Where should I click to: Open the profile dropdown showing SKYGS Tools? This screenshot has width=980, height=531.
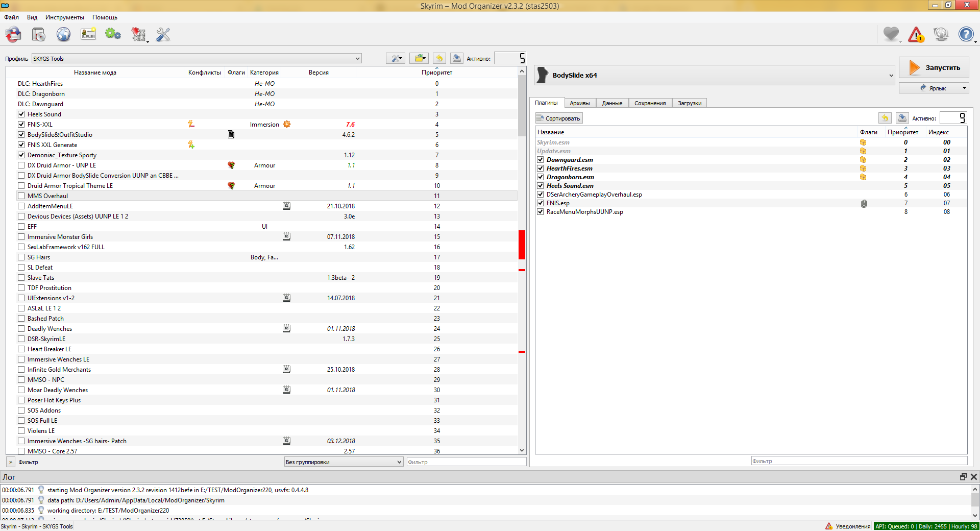[197, 59]
